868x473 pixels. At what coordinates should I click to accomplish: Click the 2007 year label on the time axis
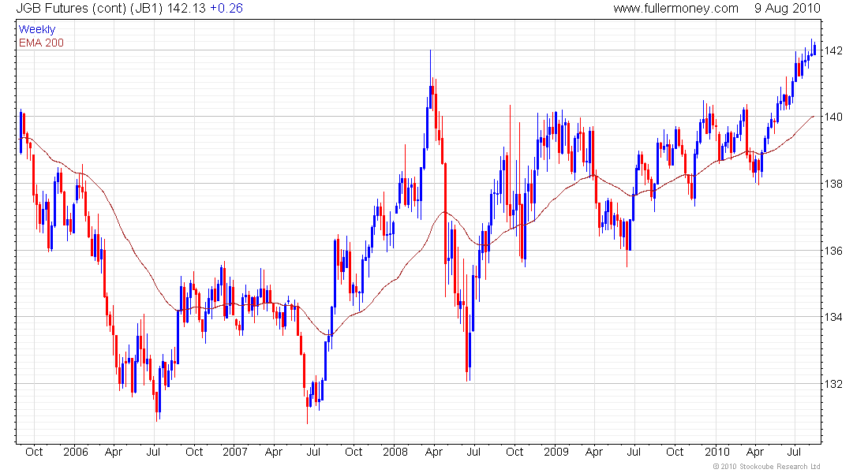click(234, 452)
